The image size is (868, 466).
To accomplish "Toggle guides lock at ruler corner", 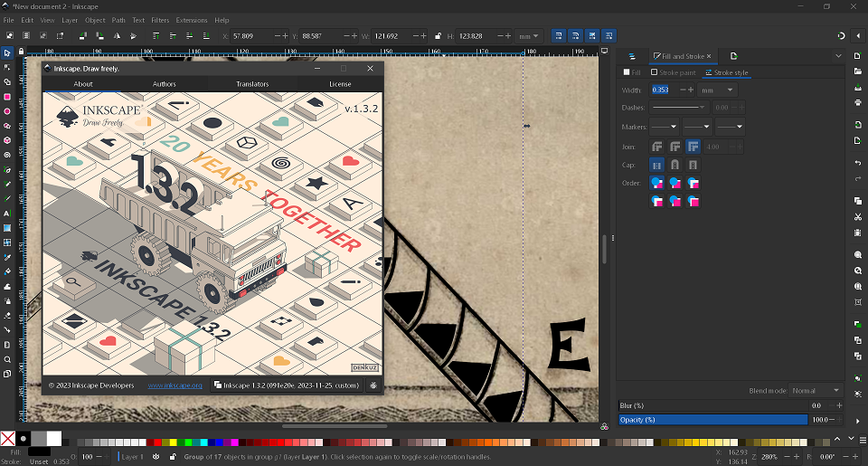I will [x=21, y=52].
